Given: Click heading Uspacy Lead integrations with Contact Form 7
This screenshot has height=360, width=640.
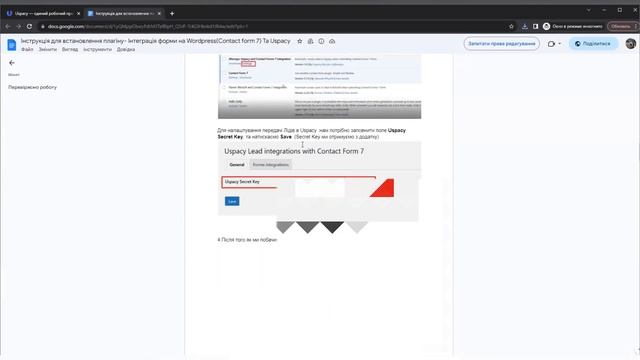Looking at the screenshot, I should [x=294, y=151].
